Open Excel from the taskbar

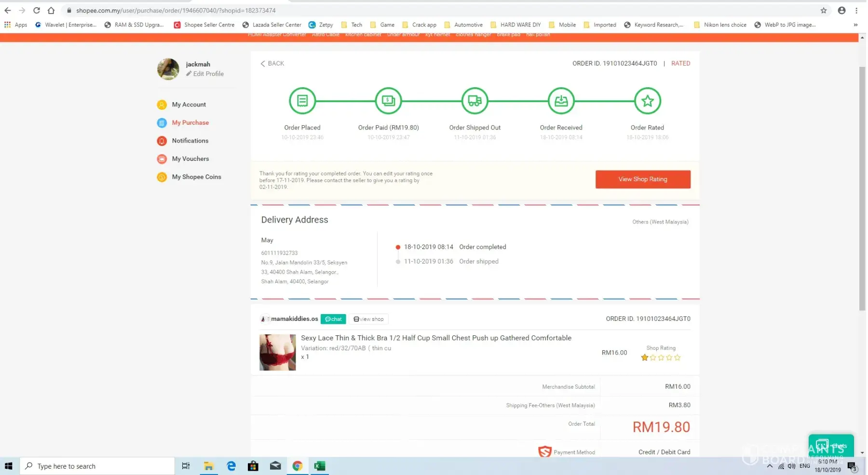point(319,466)
